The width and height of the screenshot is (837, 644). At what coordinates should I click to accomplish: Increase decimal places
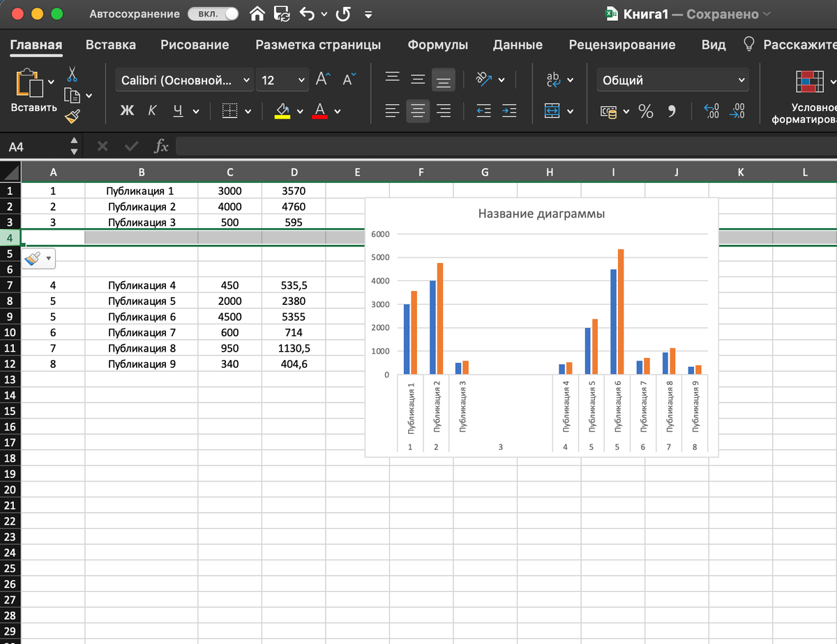pos(711,111)
